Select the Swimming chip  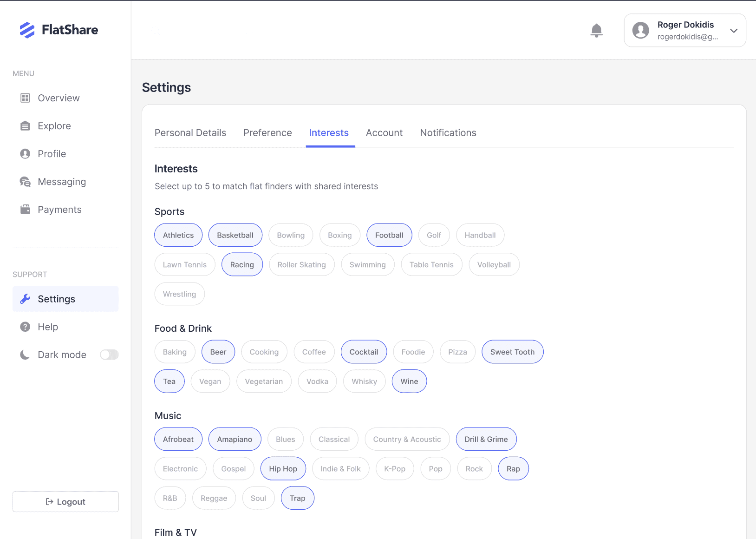tap(368, 264)
